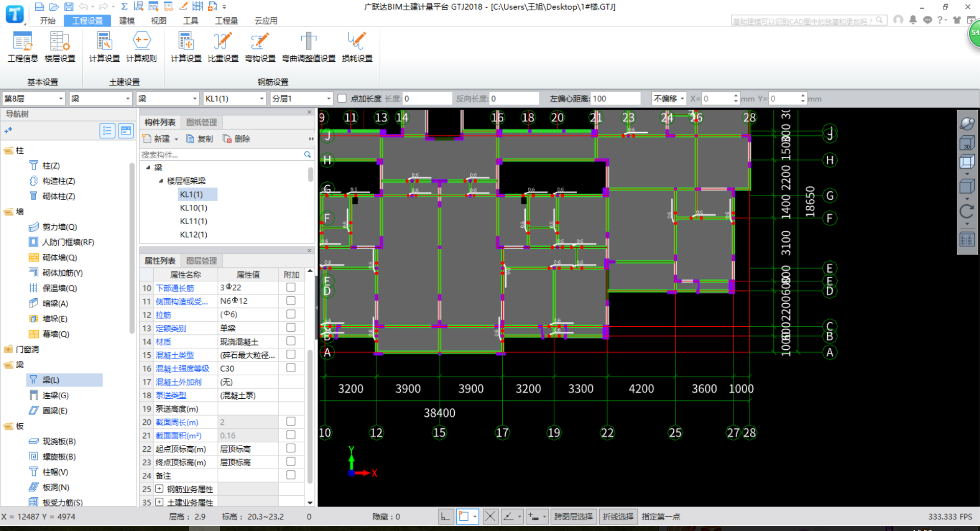Click the X cross snap icon in status bar
980x531 pixels.
490,517
